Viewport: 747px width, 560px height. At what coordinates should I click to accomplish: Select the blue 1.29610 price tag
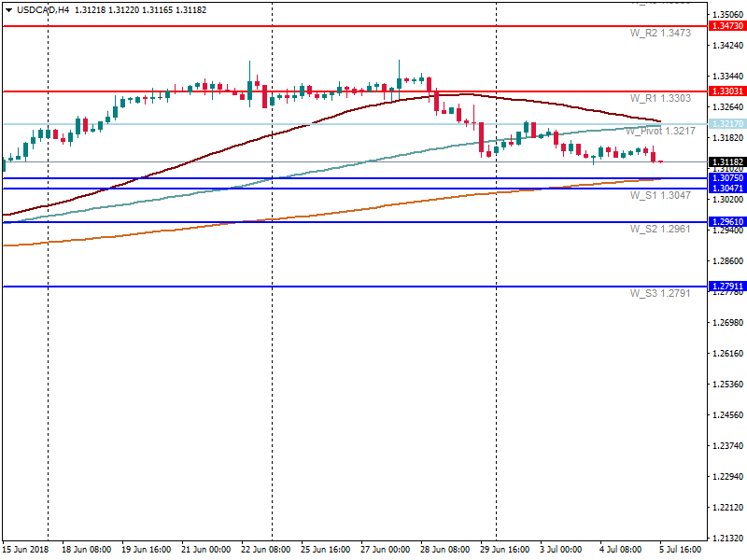(726, 222)
